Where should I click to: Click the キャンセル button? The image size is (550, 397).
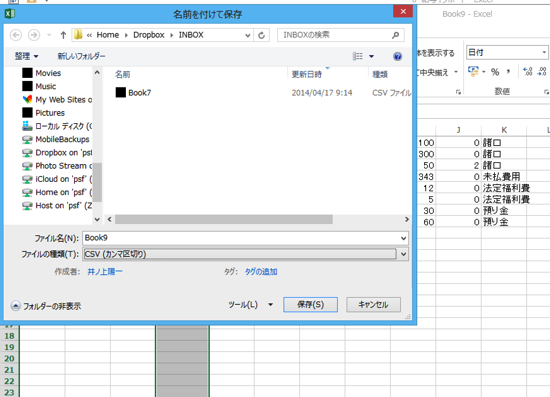[373, 304]
